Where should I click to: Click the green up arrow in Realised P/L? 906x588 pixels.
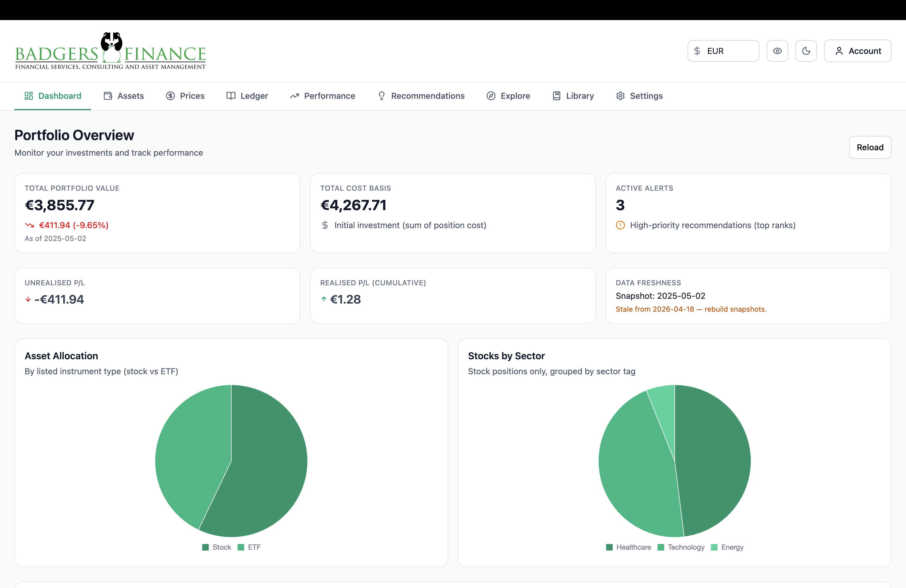pos(324,299)
